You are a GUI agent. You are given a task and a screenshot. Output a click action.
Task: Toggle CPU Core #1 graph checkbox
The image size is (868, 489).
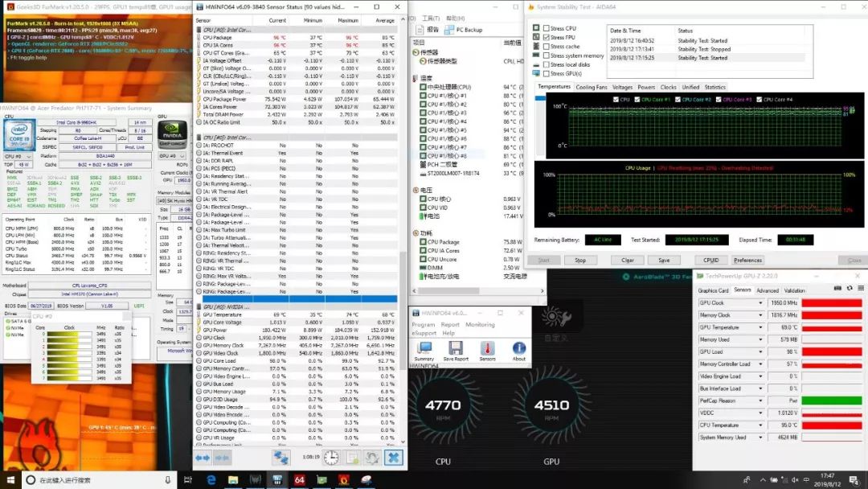[637, 100]
